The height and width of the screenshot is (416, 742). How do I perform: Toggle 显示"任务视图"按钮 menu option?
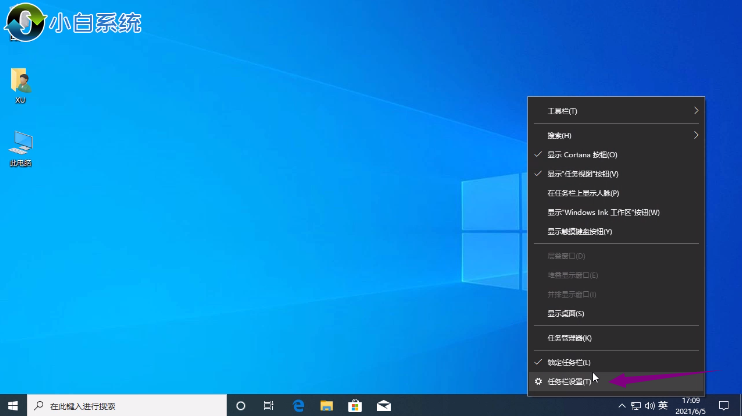(589, 174)
